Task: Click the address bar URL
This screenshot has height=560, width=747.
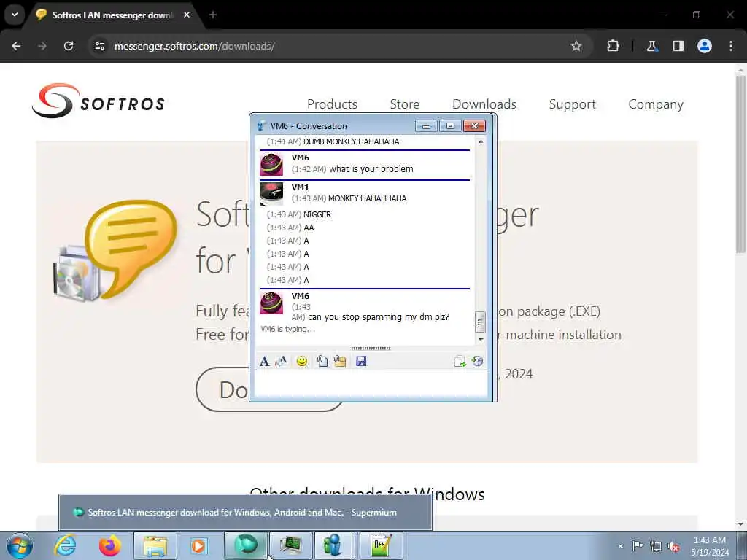Action: (x=194, y=46)
